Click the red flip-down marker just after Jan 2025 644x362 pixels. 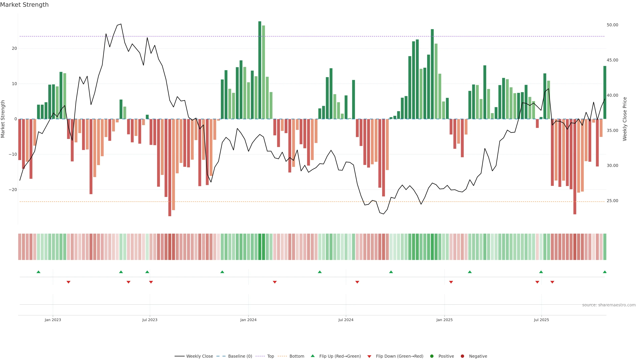coord(451,282)
